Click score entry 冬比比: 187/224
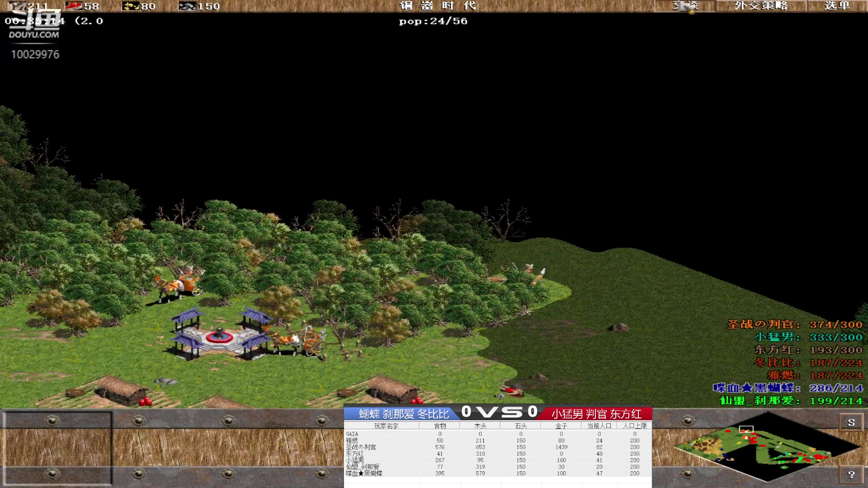 [x=808, y=362]
